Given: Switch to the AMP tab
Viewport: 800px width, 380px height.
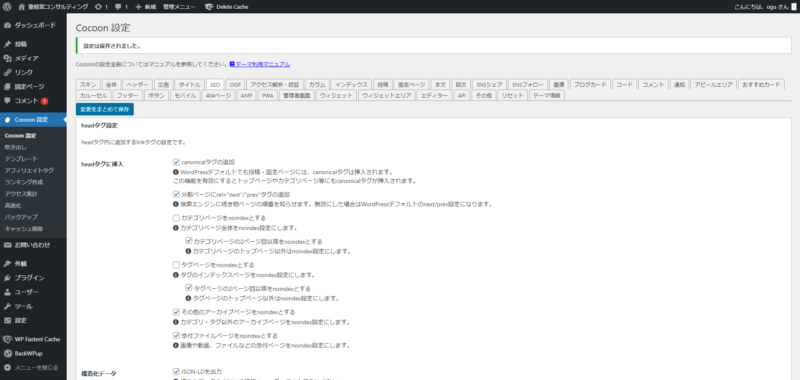Looking at the screenshot, I should point(246,95).
